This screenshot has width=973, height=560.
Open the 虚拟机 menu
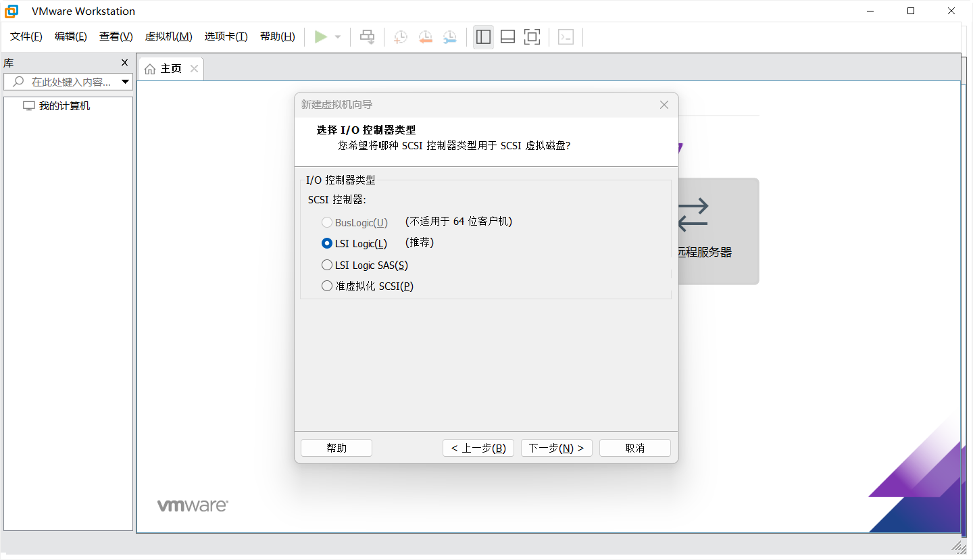click(x=168, y=36)
